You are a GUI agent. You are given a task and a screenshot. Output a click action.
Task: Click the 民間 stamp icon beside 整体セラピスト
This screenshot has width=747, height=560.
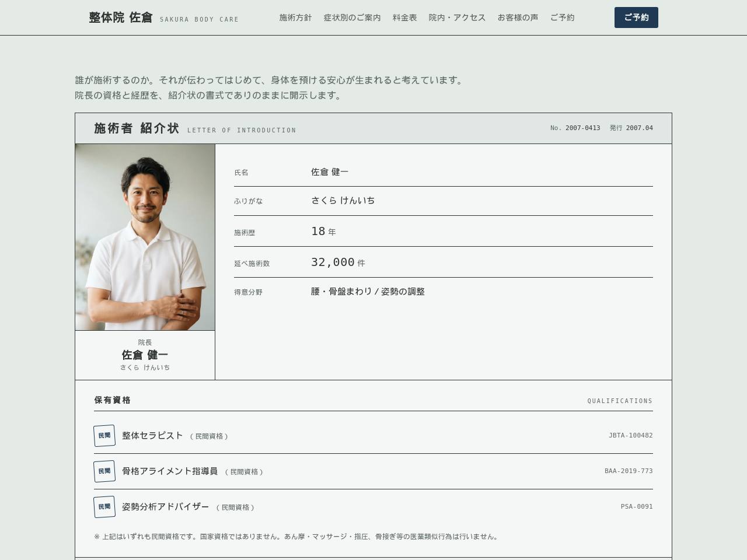click(104, 436)
